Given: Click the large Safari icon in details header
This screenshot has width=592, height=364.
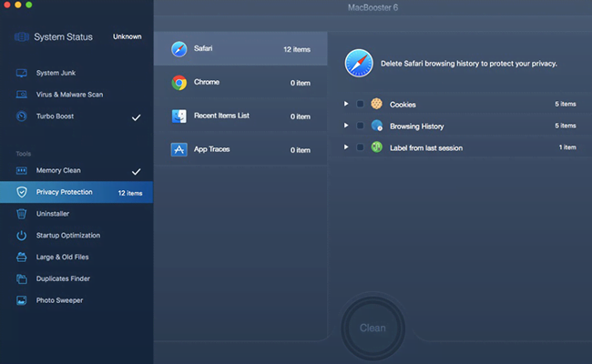Looking at the screenshot, I should tap(359, 63).
